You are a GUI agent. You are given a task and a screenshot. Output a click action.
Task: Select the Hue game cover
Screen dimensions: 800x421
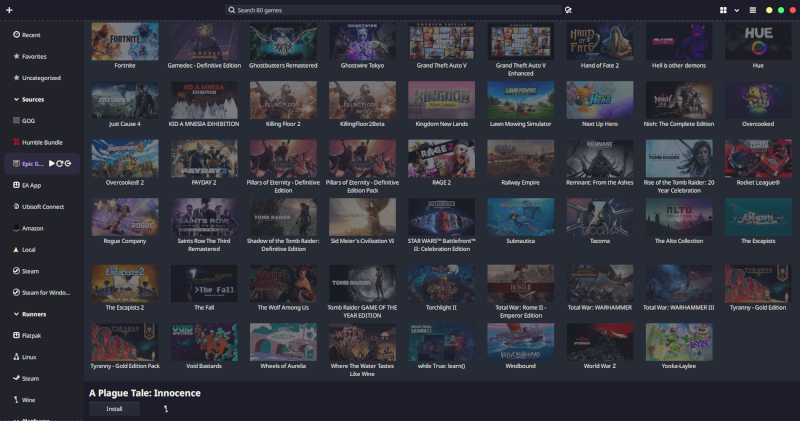(x=758, y=41)
